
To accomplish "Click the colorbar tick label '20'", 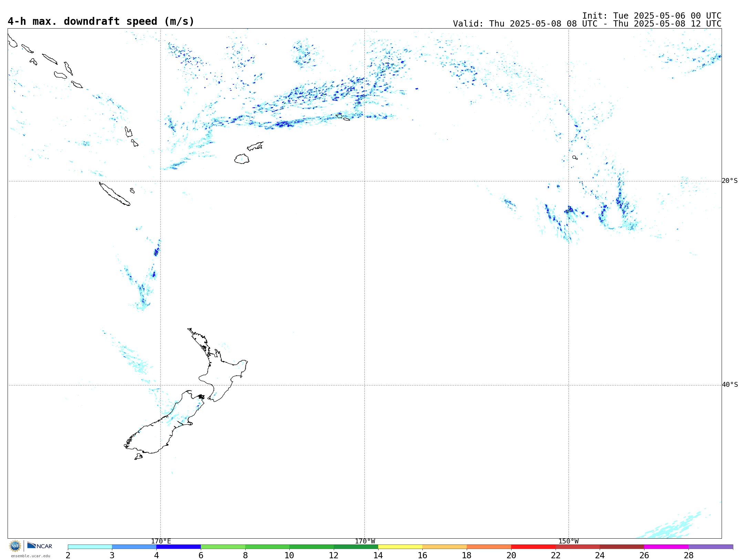I will pos(511,555).
